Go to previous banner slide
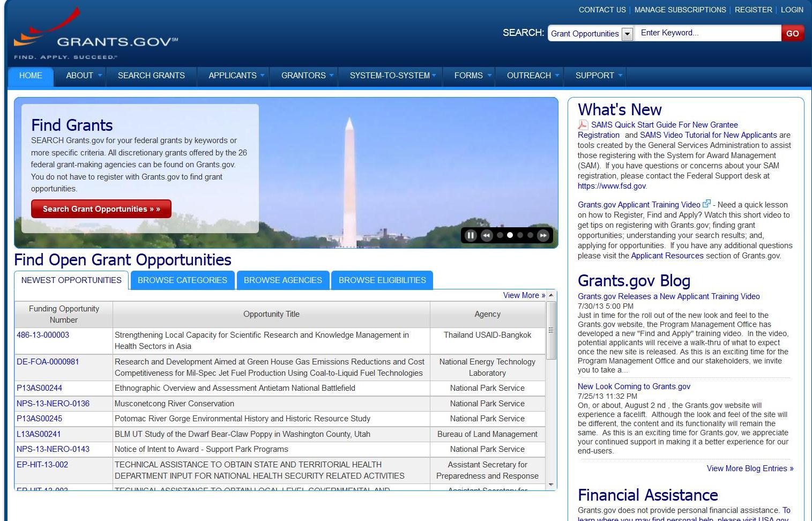 [x=487, y=235]
